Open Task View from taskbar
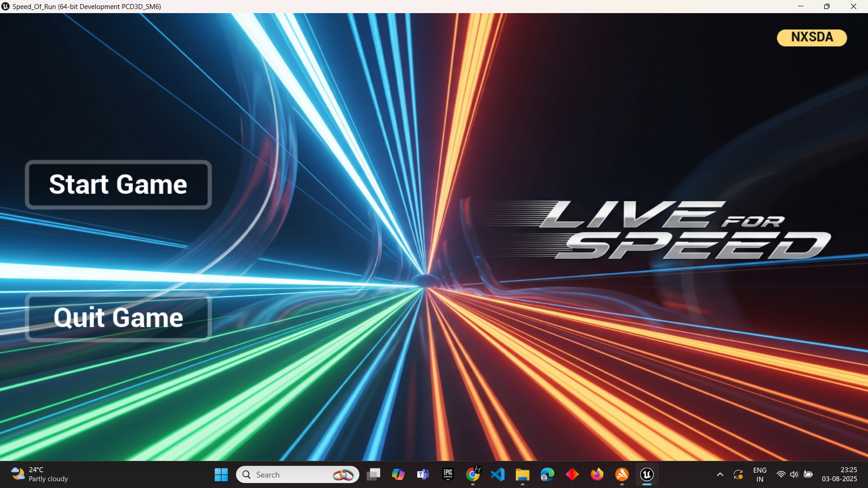 [373, 474]
